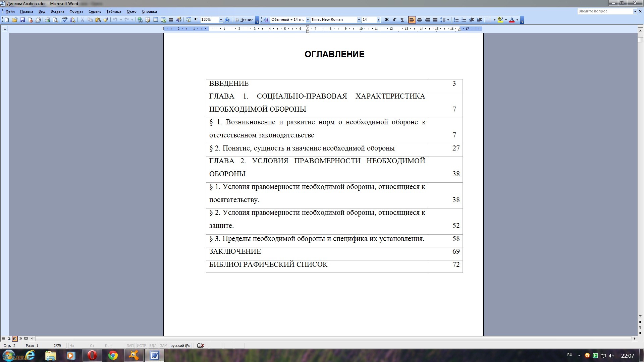Image resolution: width=644 pixels, height=362 pixels.
Task: Insert a table using the toolbar icon
Action: (x=156, y=20)
